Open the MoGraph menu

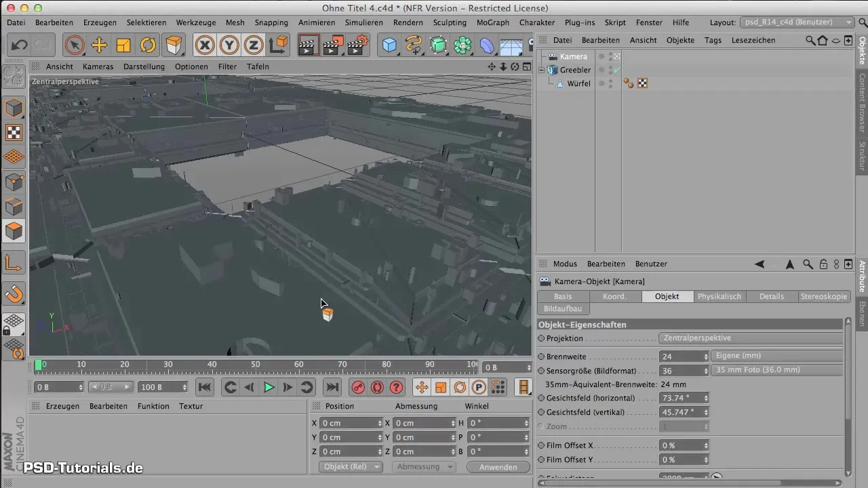493,22
